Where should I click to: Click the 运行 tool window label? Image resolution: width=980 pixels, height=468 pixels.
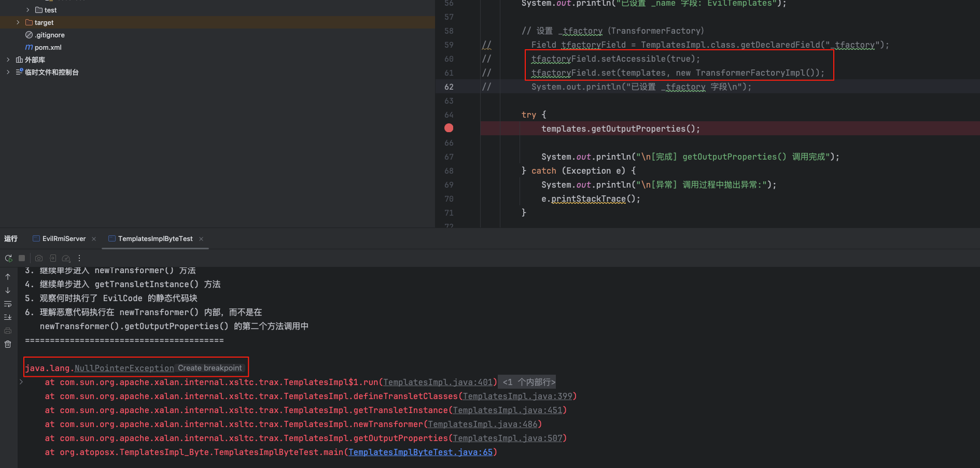coord(11,238)
